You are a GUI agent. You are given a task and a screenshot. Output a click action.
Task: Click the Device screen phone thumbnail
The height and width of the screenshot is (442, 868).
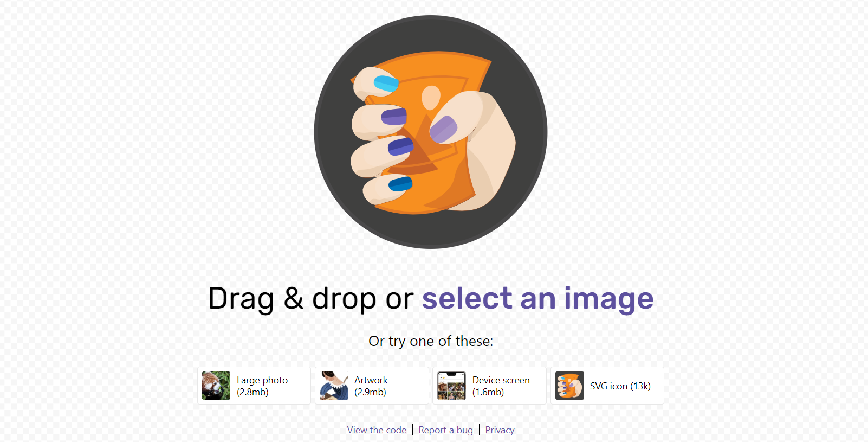pyautogui.click(x=452, y=386)
